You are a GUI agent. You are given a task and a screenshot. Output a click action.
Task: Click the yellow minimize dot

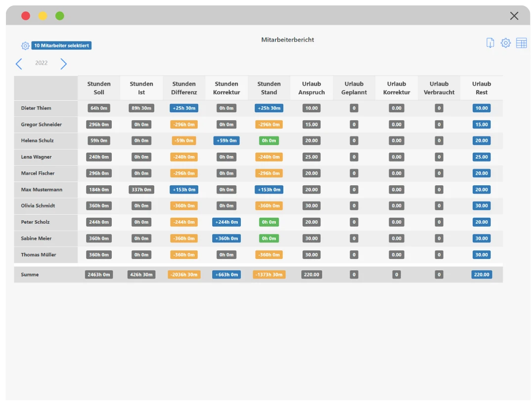[43, 16]
